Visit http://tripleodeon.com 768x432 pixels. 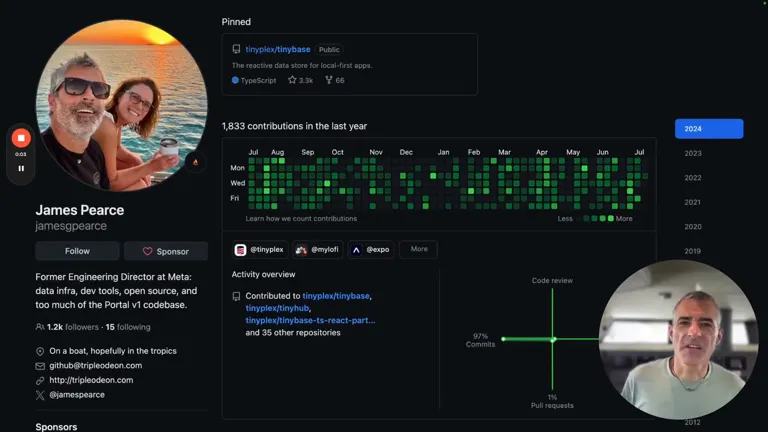click(x=91, y=380)
